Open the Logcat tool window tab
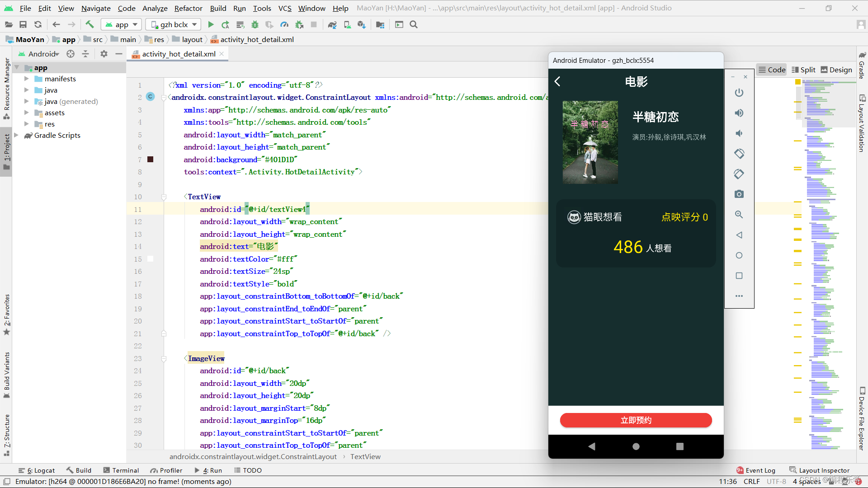868x488 pixels. pos(37,470)
